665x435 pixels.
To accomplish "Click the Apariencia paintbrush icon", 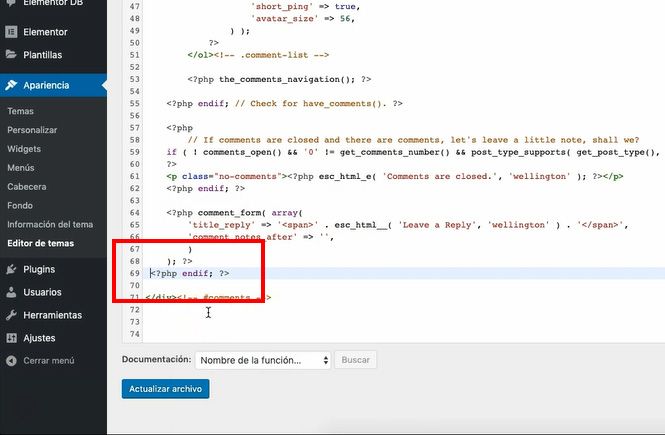I will point(11,85).
